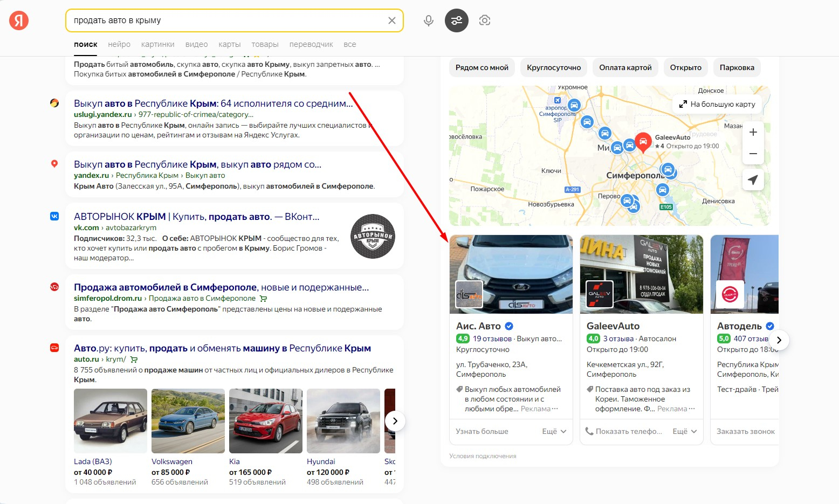Switch to the 'картинки' tab

(158, 44)
